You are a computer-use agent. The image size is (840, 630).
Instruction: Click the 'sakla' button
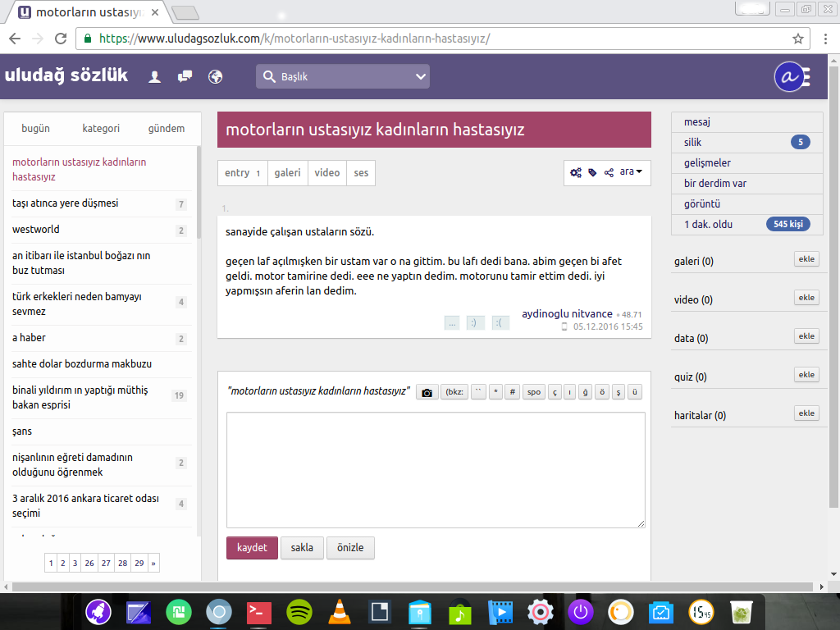302,547
